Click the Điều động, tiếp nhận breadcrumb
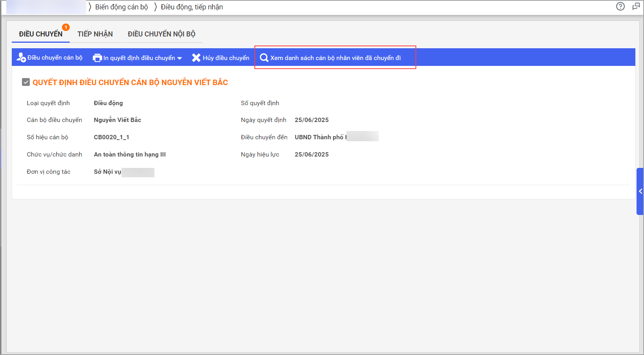The height and width of the screenshot is (355, 644). click(192, 7)
